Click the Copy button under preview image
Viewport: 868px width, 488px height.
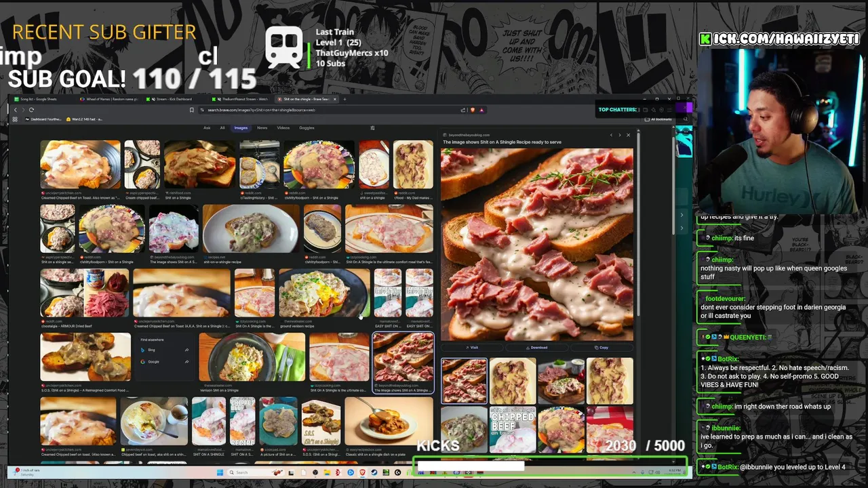point(601,348)
